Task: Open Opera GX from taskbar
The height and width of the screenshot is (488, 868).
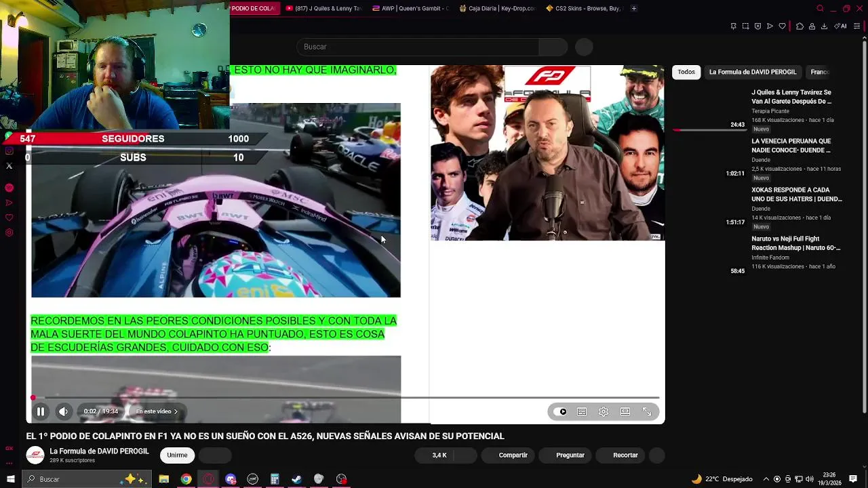Action: click(208, 479)
